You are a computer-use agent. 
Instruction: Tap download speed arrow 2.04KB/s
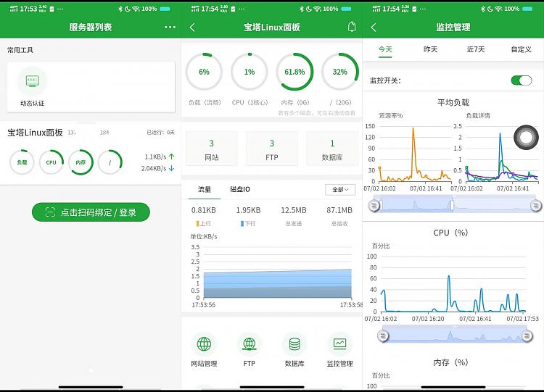point(171,168)
